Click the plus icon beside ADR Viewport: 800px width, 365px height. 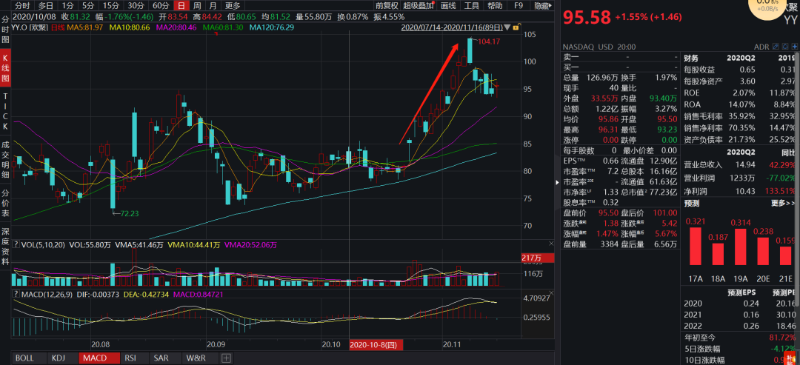(x=793, y=46)
